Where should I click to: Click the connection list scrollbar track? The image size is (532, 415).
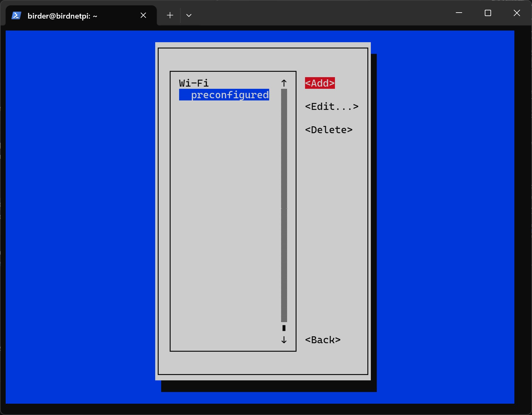click(x=284, y=205)
